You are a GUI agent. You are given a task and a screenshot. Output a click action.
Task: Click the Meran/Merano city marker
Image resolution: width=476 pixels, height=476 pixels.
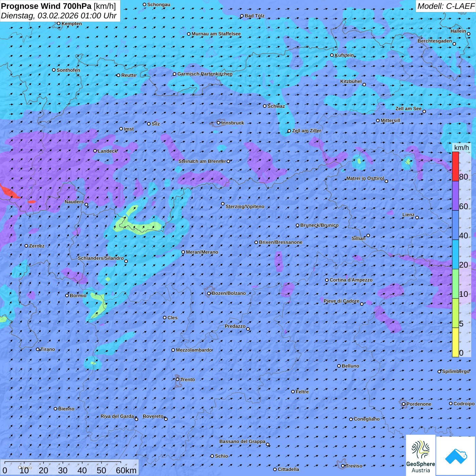pos(183,252)
